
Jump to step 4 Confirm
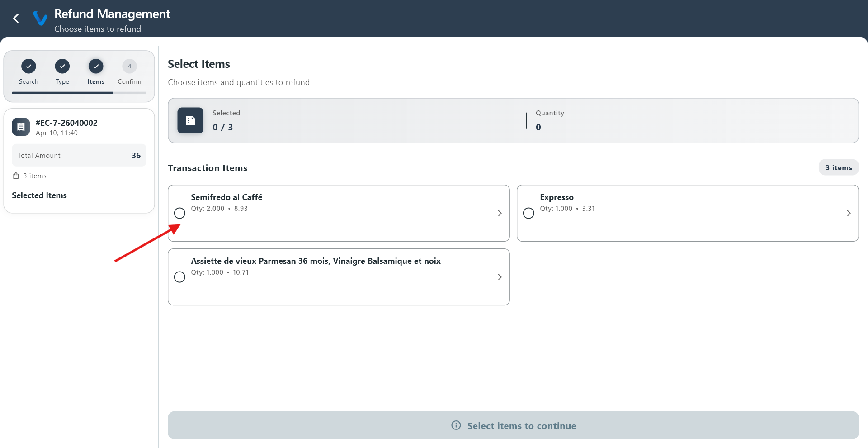point(130,67)
